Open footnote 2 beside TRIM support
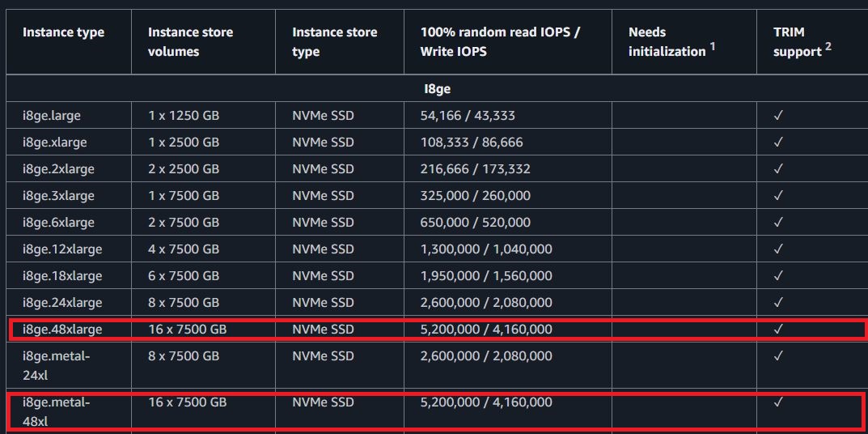 pyautogui.click(x=828, y=46)
